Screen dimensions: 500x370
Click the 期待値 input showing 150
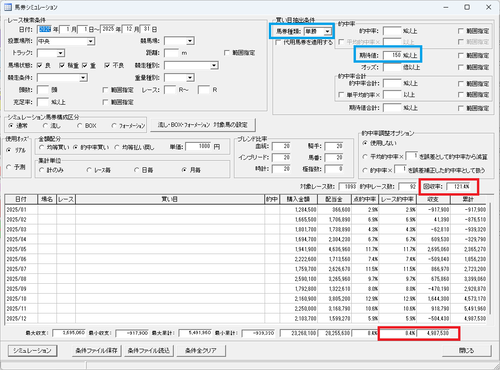point(392,55)
